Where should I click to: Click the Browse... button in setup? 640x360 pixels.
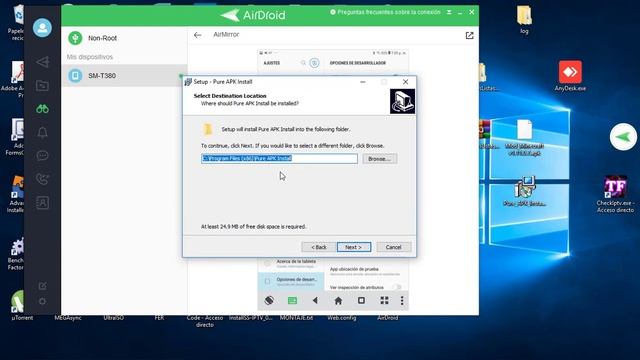pos(380,159)
